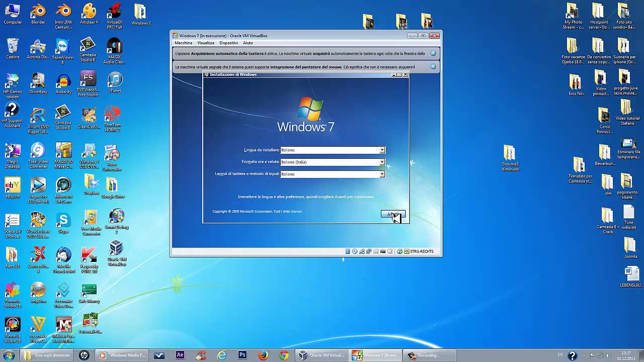Viewport: 644px width, 362px height.
Task: Launch Firefox from the taskbar
Action: 263,355
